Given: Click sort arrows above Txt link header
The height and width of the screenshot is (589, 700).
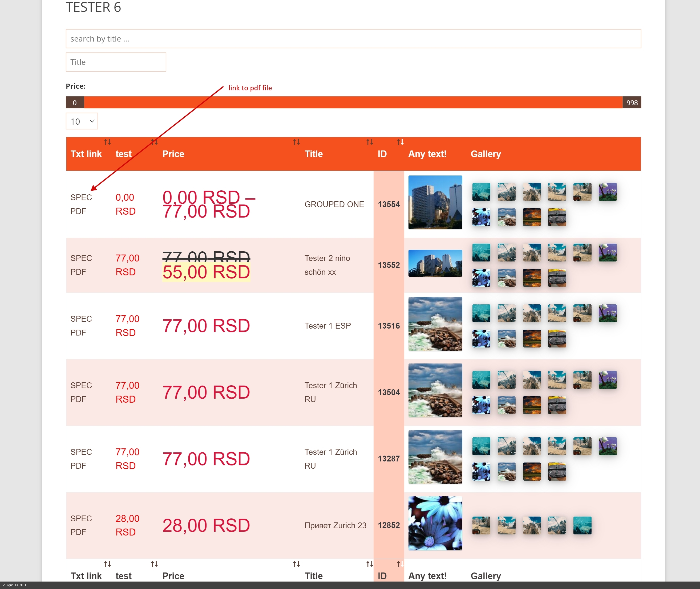Looking at the screenshot, I should click(107, 142).
